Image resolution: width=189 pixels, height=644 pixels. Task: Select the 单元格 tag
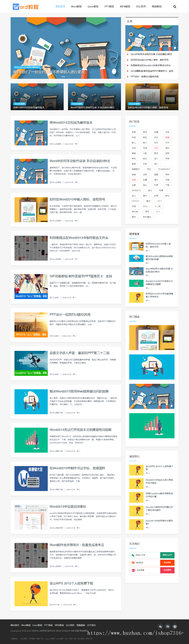pyautogui.click(x=135, y=212)
